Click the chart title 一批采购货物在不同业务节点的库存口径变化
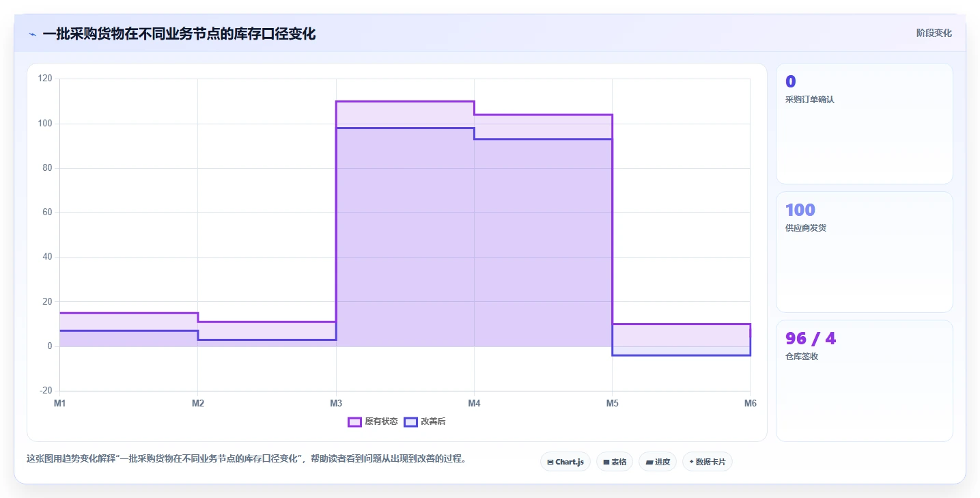This screenshot has height=498, width=980. [x=179, y=34]
